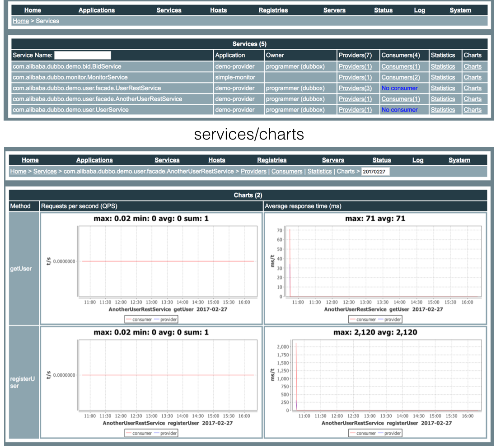Open Charts link for UserService row

473,110
